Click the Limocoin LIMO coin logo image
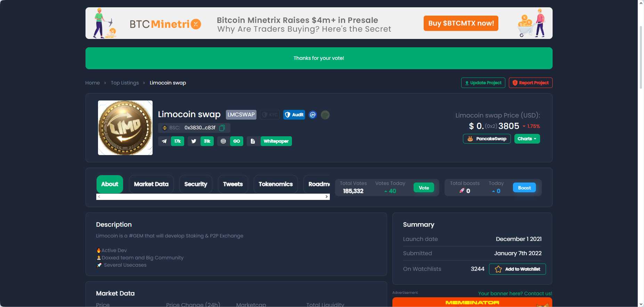644x307 pixels. point(125,128)
